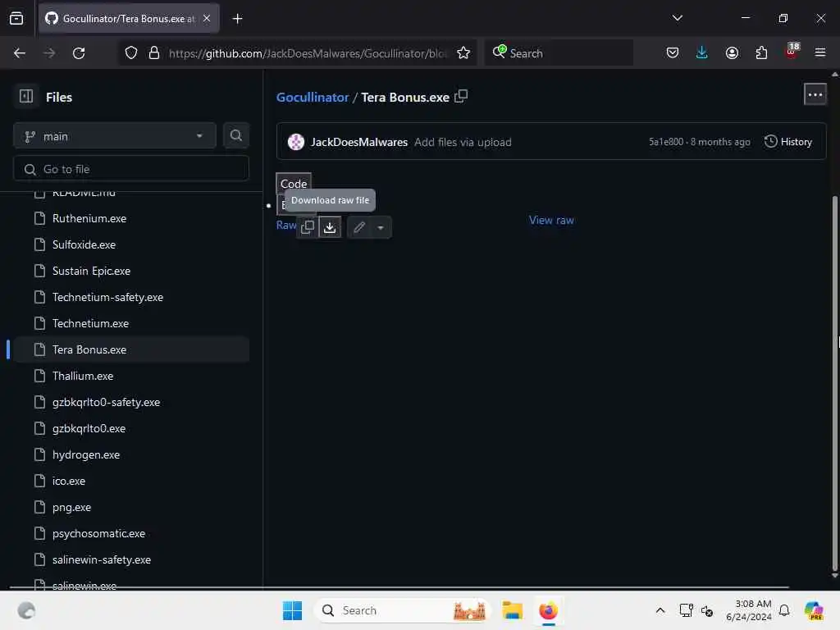Image resolution: width=840 pixels, height=630 pixels.
Task: Open Firefox extensions puzzle icon
Action: 761,53
